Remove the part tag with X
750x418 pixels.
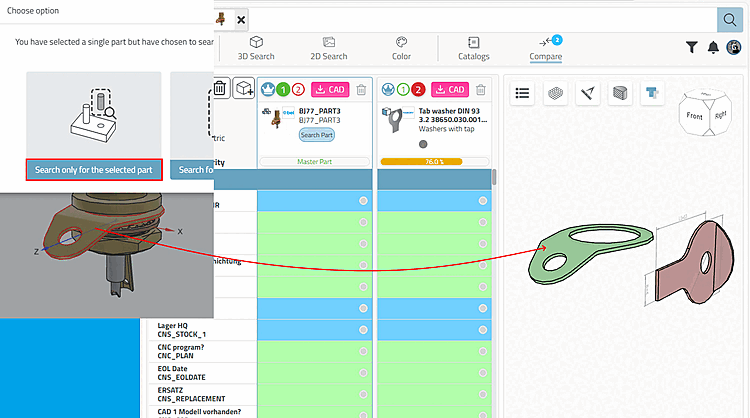click(x=241, y=20)
